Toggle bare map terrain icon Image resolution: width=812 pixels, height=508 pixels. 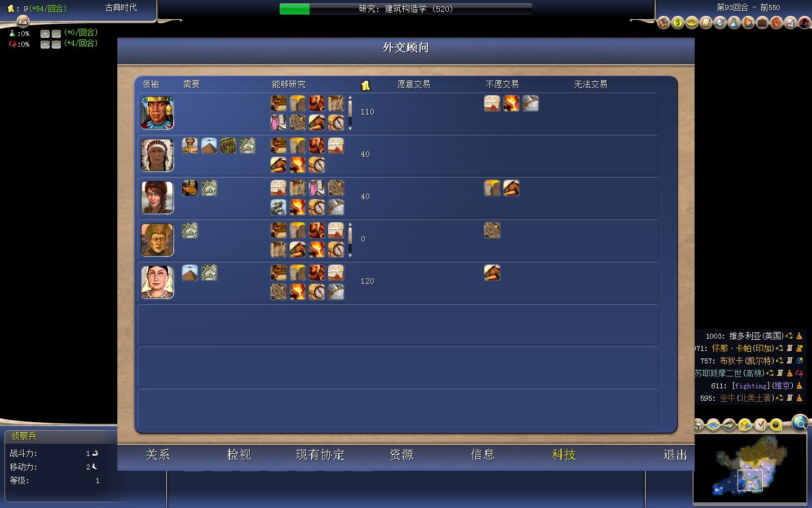pos(729,425)
